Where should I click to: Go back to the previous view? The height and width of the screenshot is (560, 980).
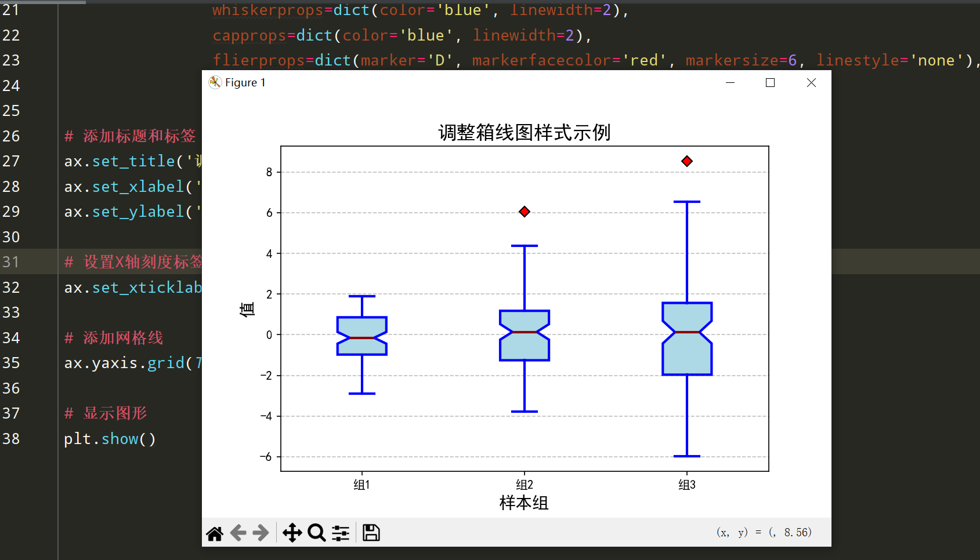[x=238, y=533]
